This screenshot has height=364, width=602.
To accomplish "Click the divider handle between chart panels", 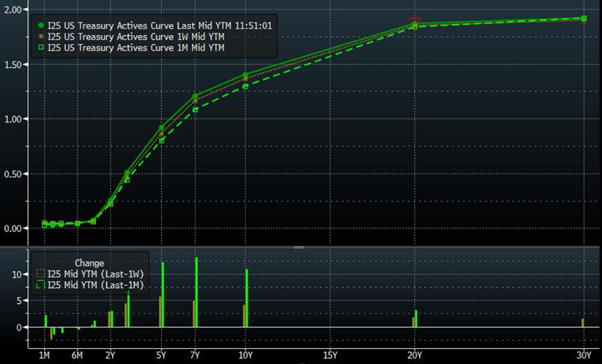I will [299, 247].
